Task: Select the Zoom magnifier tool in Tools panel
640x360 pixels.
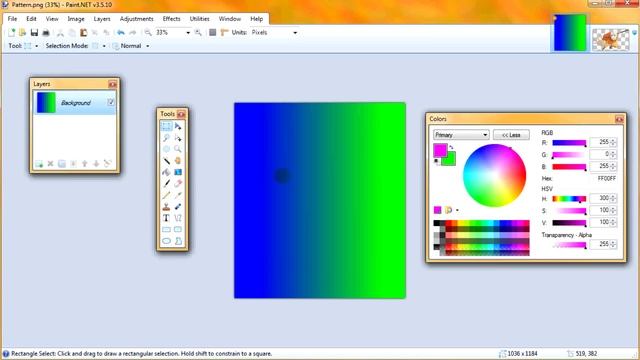Action: click(x=178, y=149)
